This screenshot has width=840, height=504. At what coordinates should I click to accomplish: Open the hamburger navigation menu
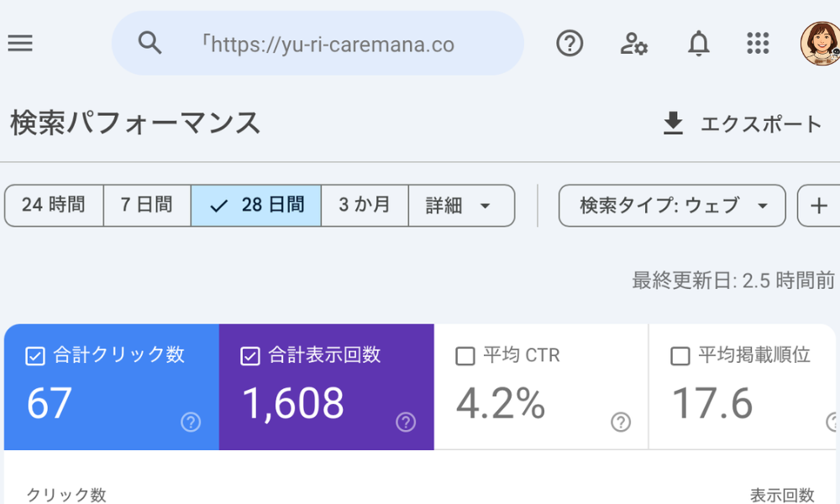(20, 43)
